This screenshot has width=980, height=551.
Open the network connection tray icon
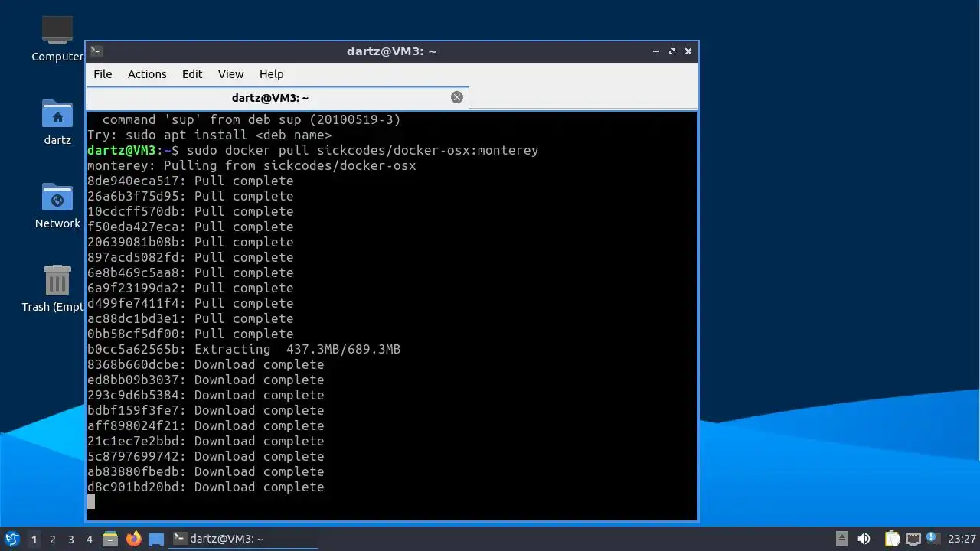(913, 539)
